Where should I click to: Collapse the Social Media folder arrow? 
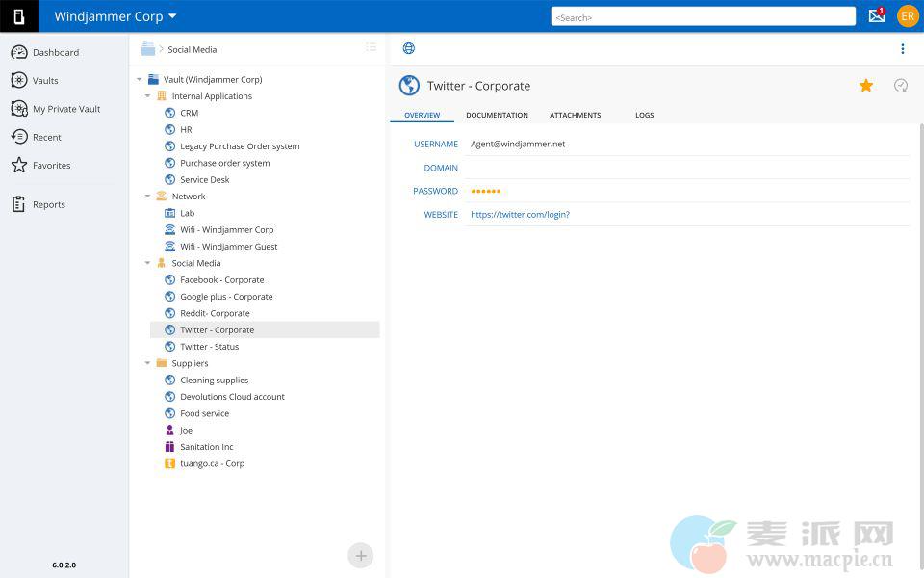point(148,263)
